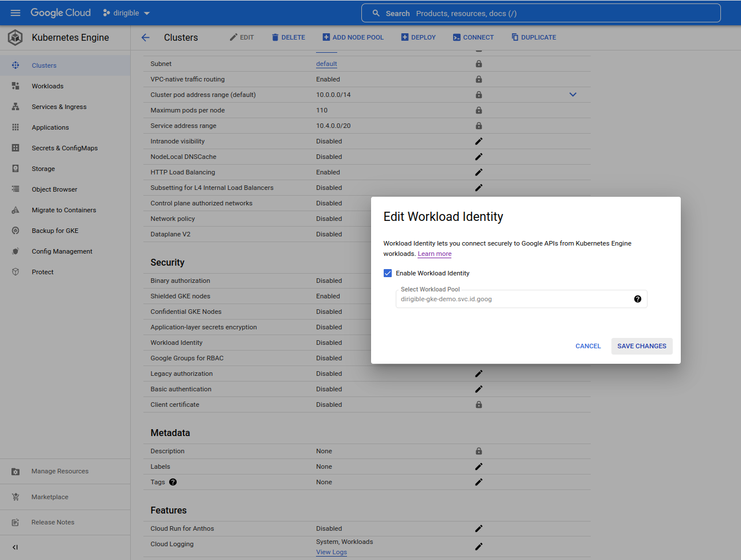Edit Subsetting for L4 Internal Load Balancers
This screenshot has width=741, height=560.
pyautogui.click(x=479, y=188)
